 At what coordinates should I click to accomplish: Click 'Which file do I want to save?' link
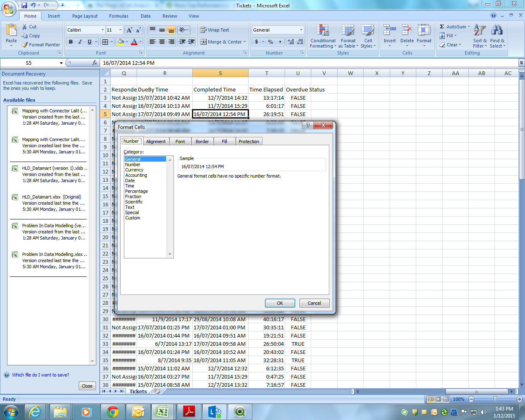pyautogui.click(x=41, y=375)
